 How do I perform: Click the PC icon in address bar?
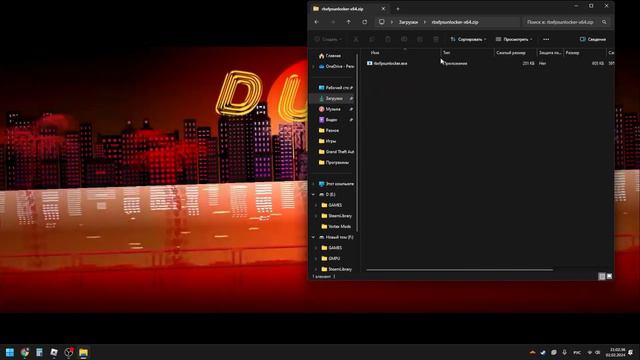[382, 22]
